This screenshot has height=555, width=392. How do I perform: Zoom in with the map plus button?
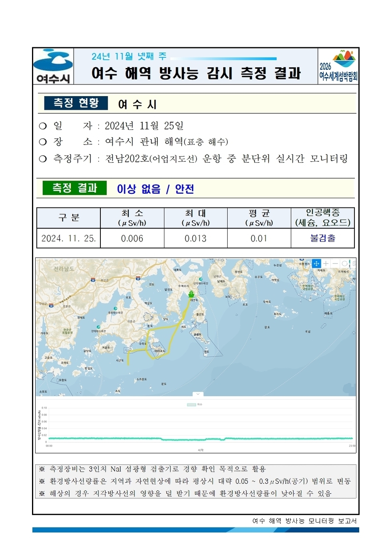[x=326, y=263]
